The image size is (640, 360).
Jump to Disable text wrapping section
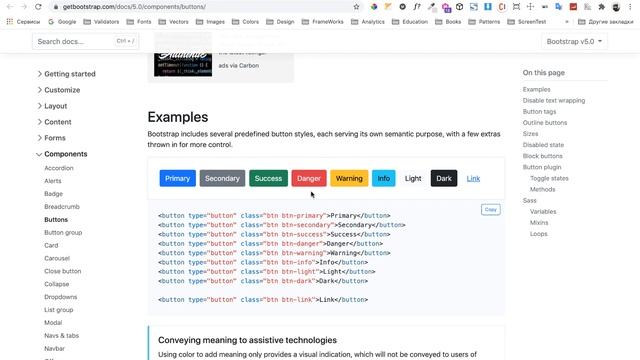(x=554, y=100)
